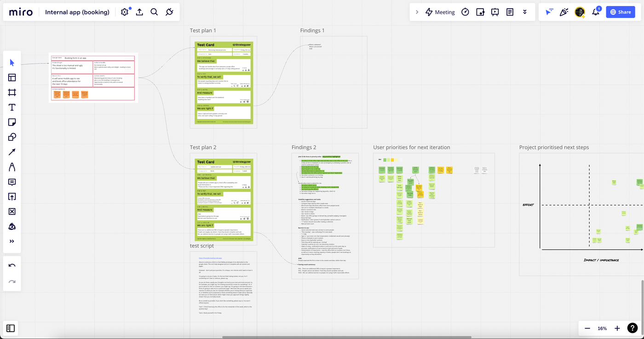Open board settings gear
This screenshot has height=339, width=644.
coord(125,12)
